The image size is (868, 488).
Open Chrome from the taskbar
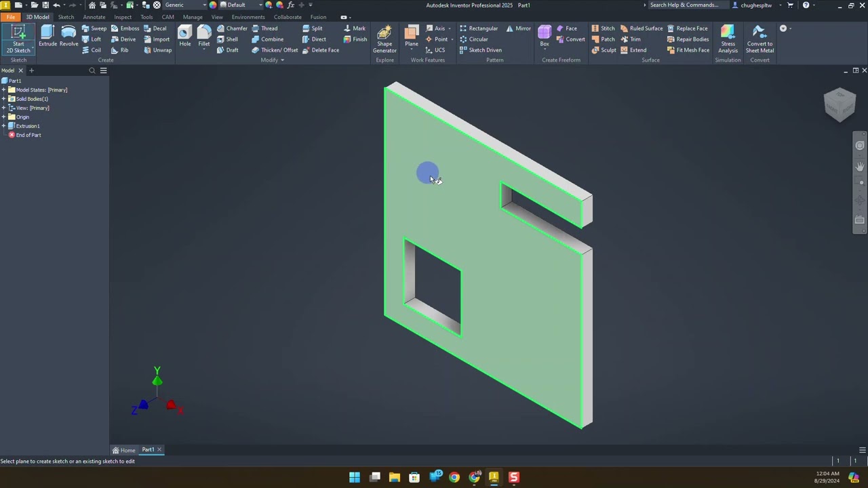tap(454, 477)
